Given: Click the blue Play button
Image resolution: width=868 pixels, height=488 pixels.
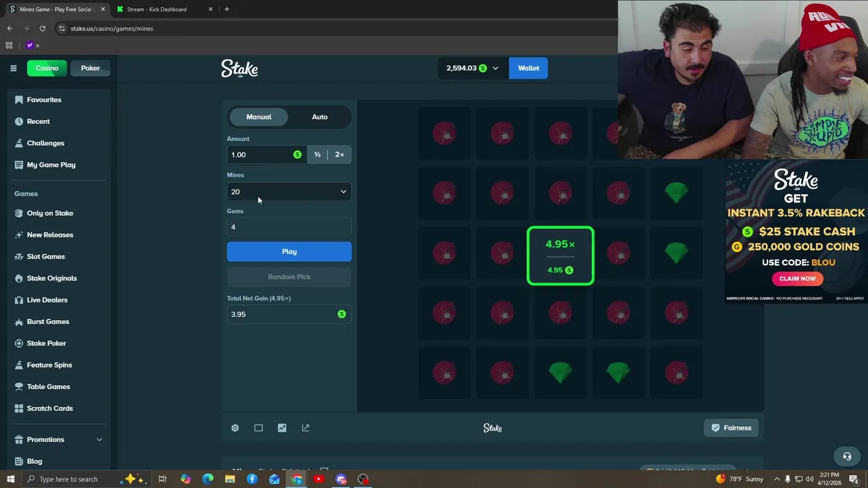Looking at the screenshot, I should tap(289, 251).
